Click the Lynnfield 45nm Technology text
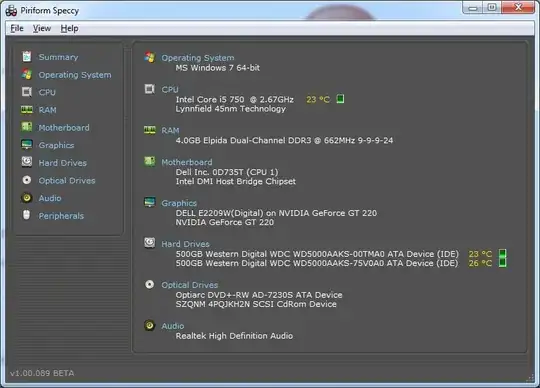 [231, 109]
